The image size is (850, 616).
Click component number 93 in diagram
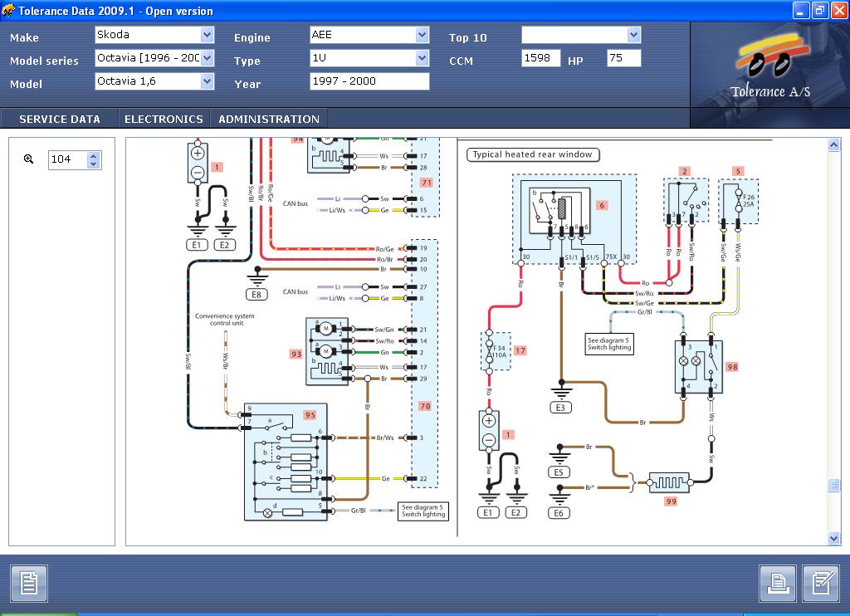pos(296,354)
